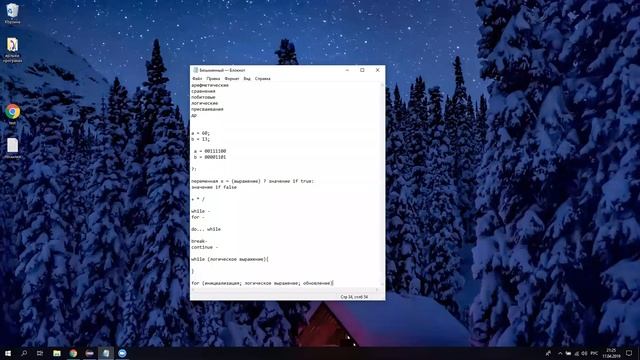
Task: Open the Файл menu in Notepad
Action: coord(197,79)
